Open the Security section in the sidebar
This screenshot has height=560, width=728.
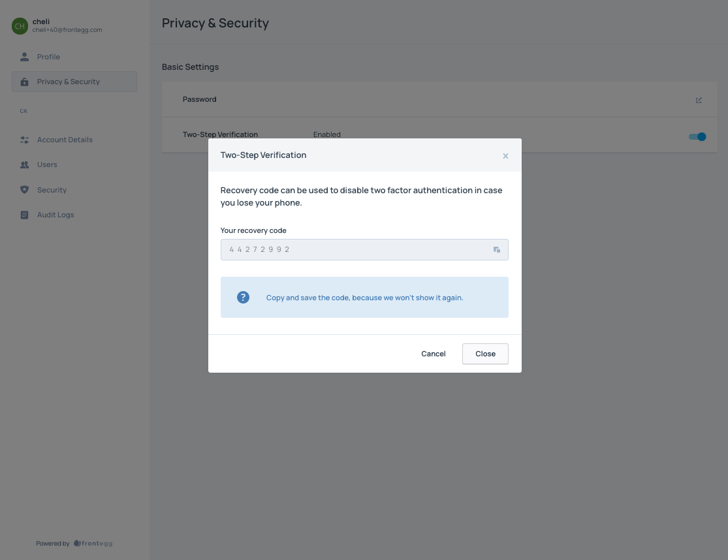[74, 190]
